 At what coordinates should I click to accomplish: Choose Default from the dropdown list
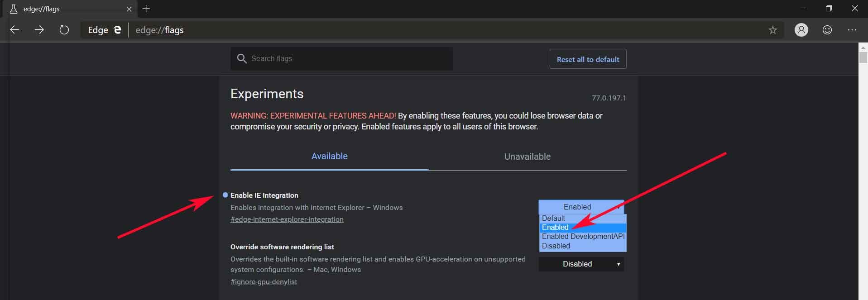pos(583,218)
